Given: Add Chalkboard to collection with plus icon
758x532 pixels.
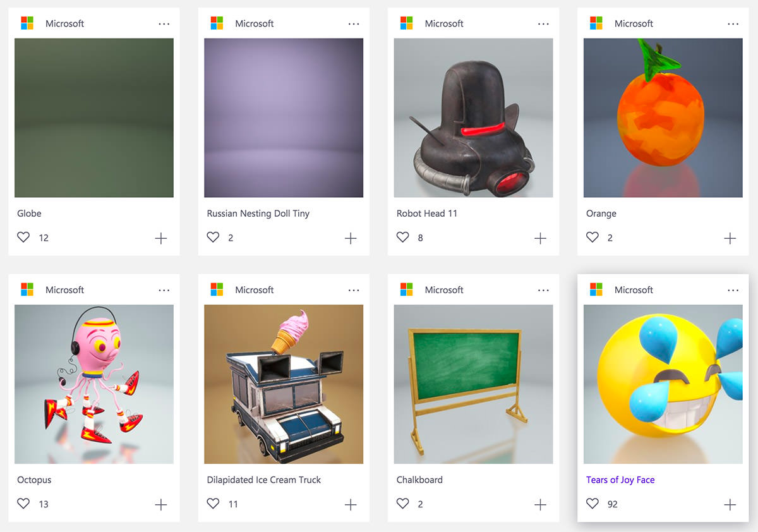Looking at the screenshot, I should click(540, 504).
